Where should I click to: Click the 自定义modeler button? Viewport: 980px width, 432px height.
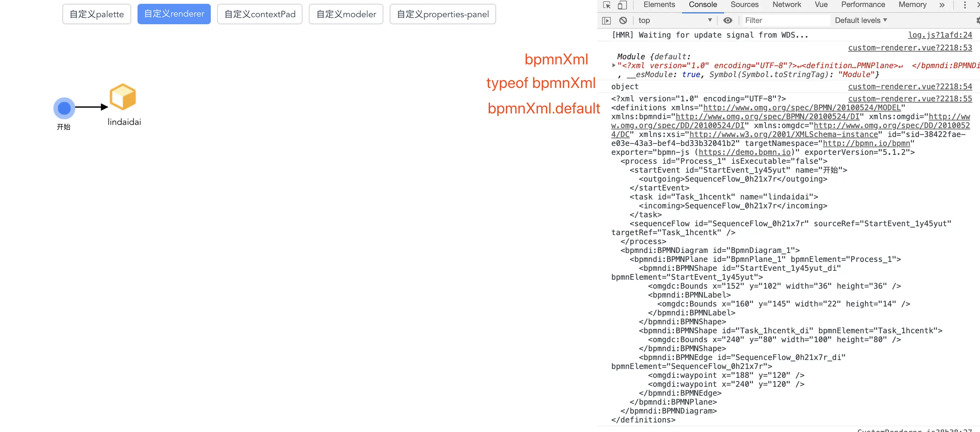(346, 15)
